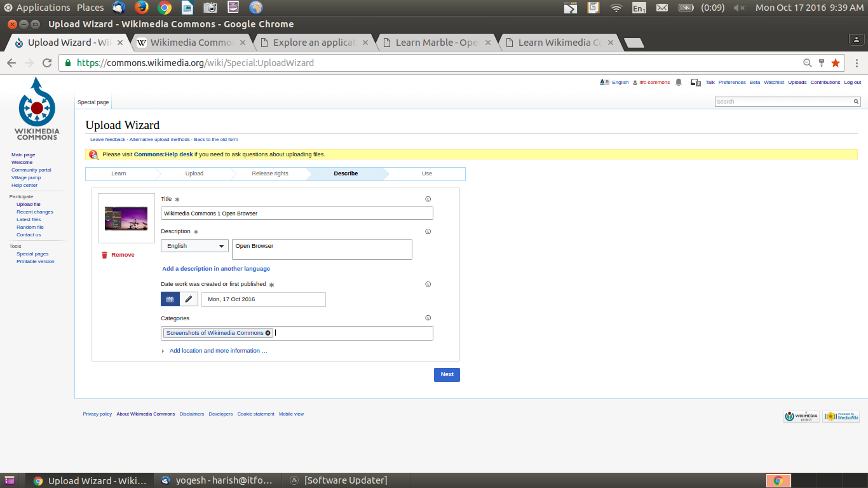The image size is (868, 488).
Task: Launch Firefox from top panel
Action: point(142,8)
